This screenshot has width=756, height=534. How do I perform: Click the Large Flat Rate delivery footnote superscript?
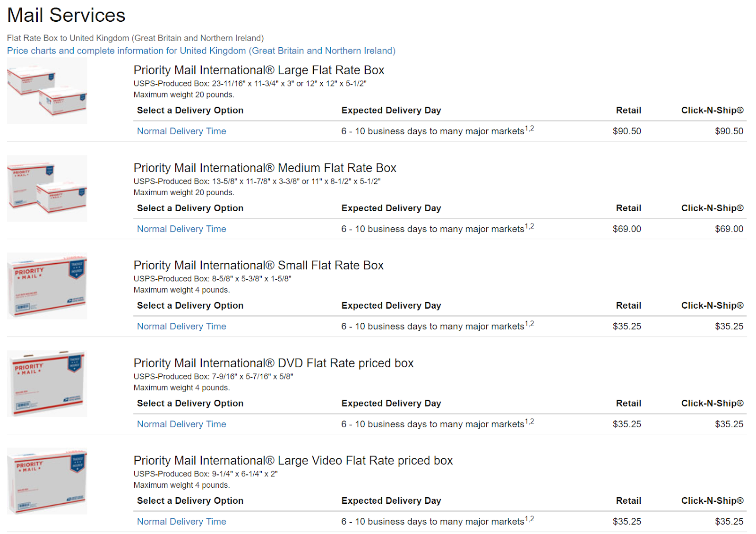point(530,129)
